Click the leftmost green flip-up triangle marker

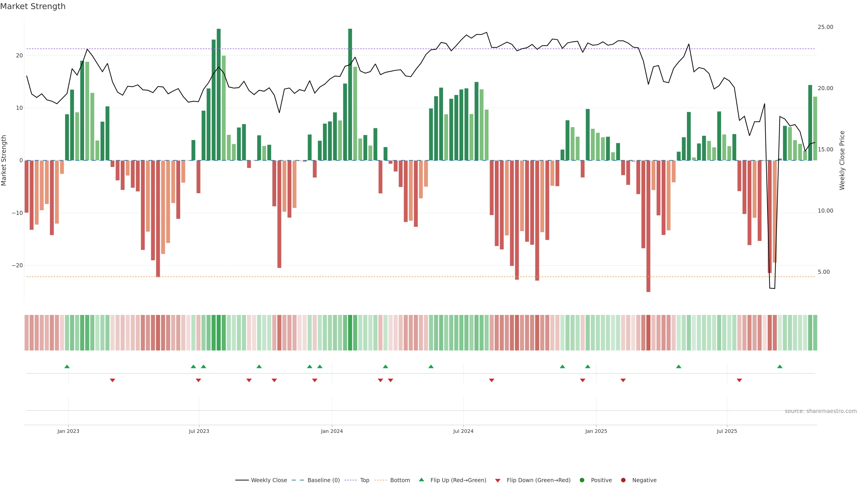click(67, 366)
